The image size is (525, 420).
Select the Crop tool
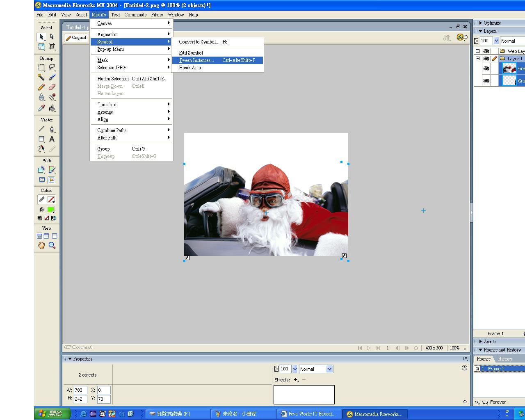[x=52, y=46]
